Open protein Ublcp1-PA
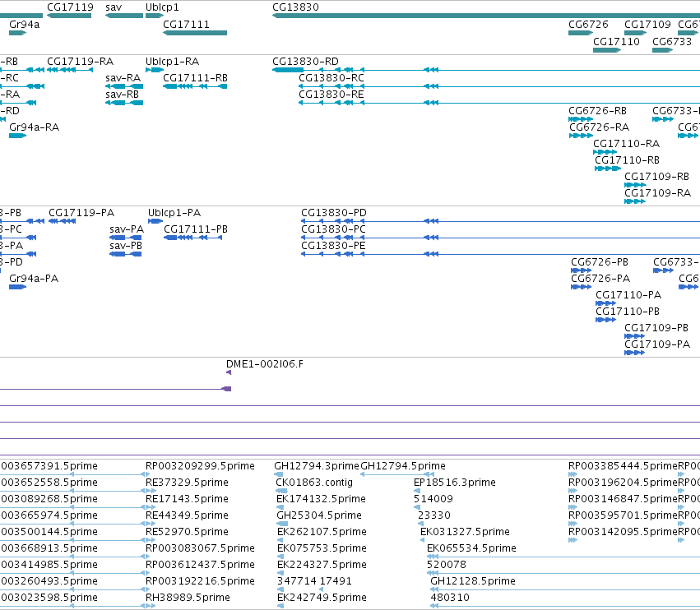Viewport: 700px width, 610px height. [174, 212]
